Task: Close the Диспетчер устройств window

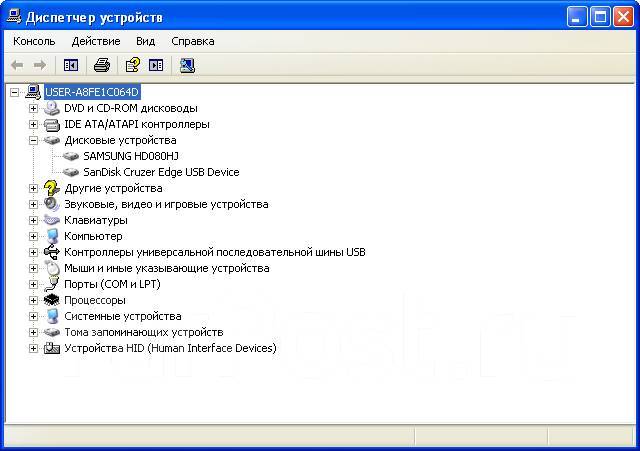Action: [624, 17]
